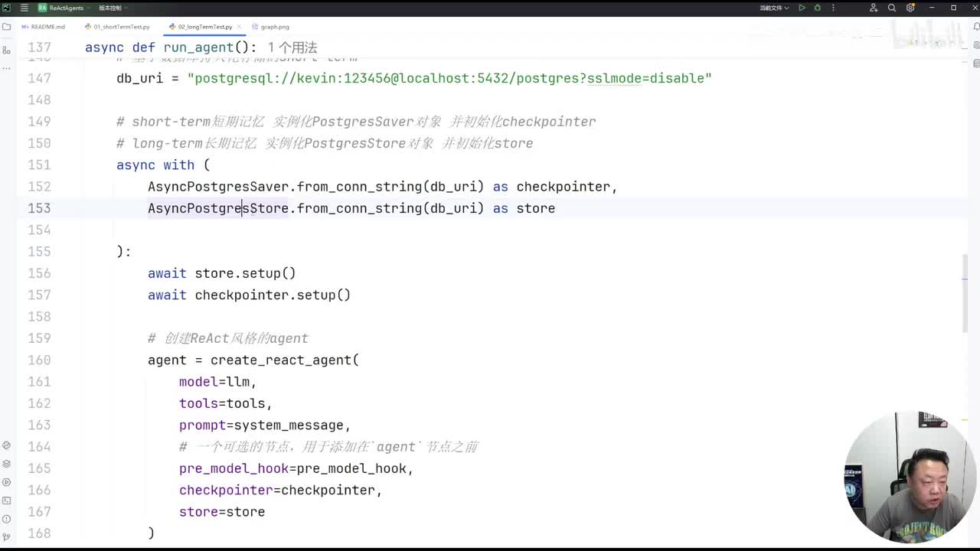Click the short-term comment on line 149
Viewport: 980px width, 551px height.
356,122
